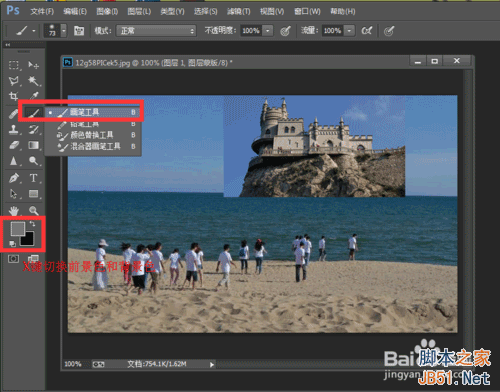This screenshot has height=392, width=500.
Task: Select the Magic Wand tool
Action: 33,80
